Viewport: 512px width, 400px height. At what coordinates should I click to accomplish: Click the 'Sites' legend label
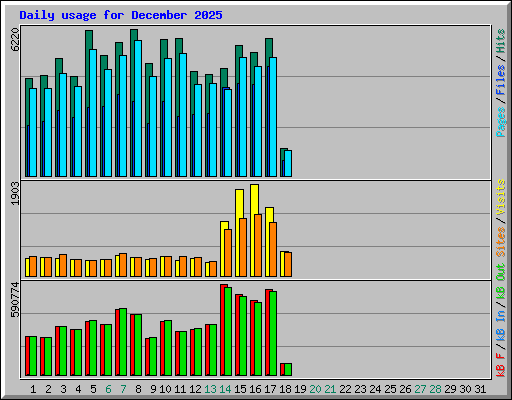501,242
